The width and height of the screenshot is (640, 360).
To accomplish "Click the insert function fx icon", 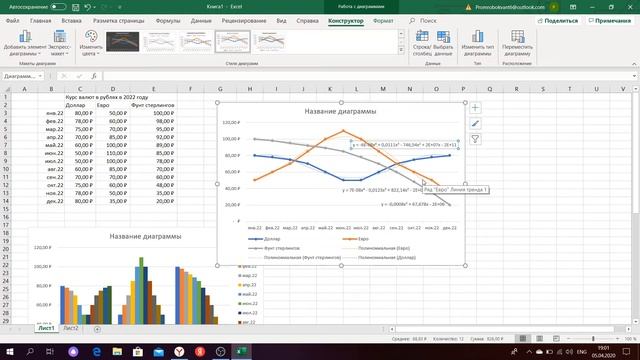I will (x=94, y=76).
